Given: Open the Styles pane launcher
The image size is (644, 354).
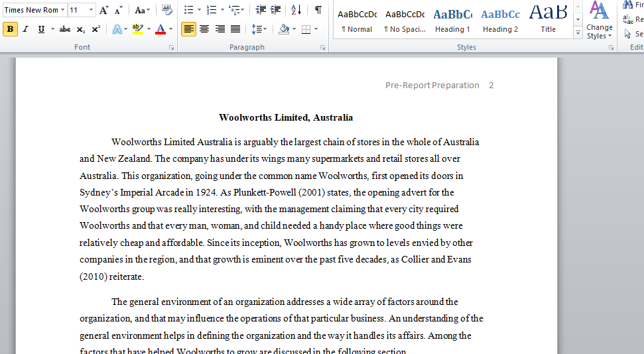Looking at the screenshot, I should (611, 48).
